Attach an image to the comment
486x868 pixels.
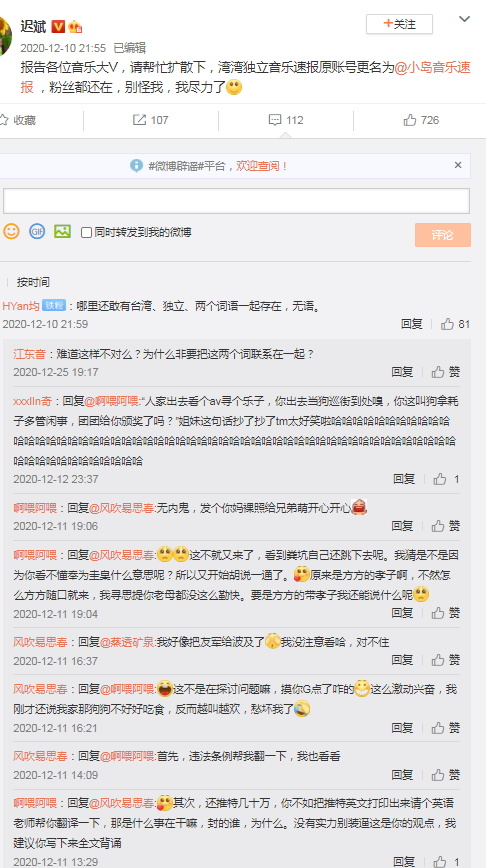point(62,231)
